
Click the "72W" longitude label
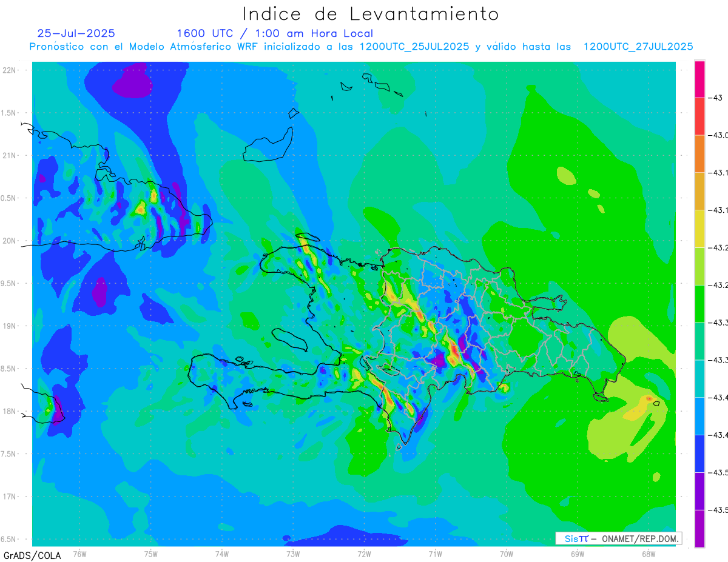click(x=364, y=554)
